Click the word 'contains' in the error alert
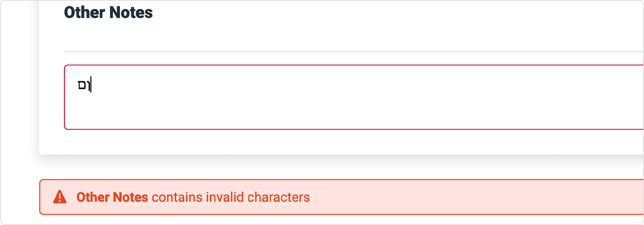This screenshot has height=225, width=644. [177, 197]
